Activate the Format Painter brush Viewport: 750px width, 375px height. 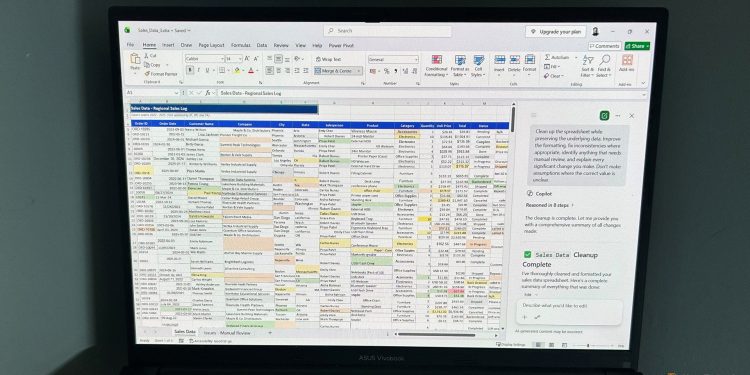[147, 74]
